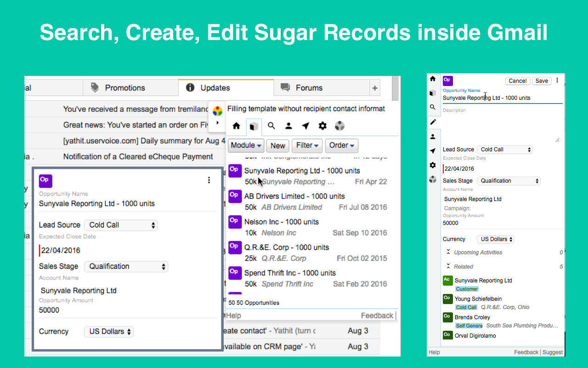This screenshot has height=368, width=588.
Task: Click the Ac icon for Sunyvale Reporting Ltd
Action: [447, 281]
